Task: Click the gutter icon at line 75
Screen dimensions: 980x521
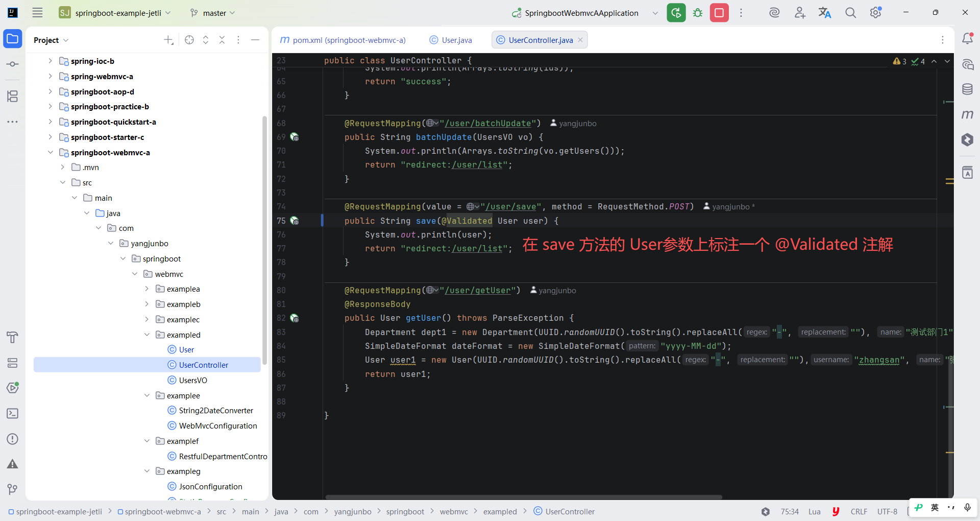Action: click(295, 221)
